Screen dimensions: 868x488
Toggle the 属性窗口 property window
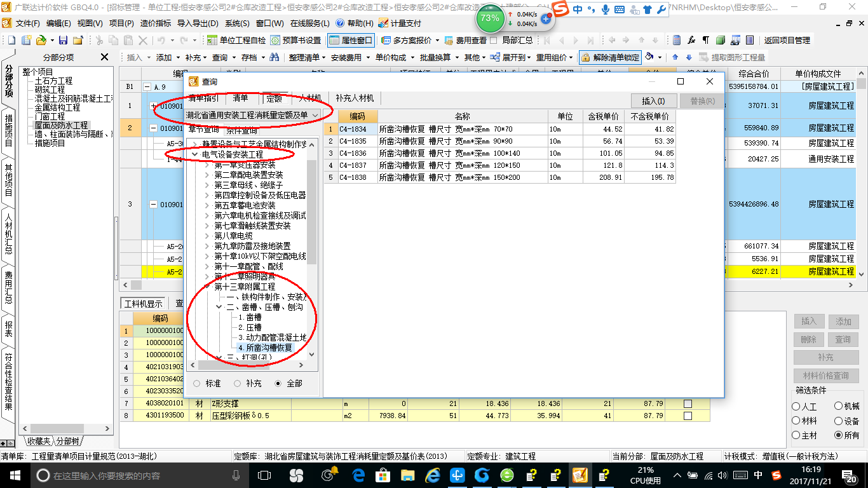click(351, 40)
